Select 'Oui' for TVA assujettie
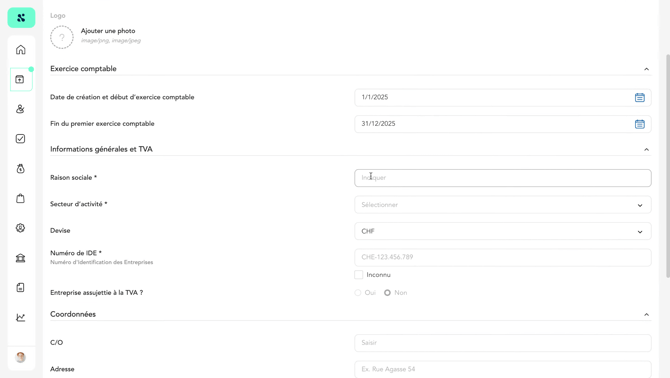 point(358,293)
